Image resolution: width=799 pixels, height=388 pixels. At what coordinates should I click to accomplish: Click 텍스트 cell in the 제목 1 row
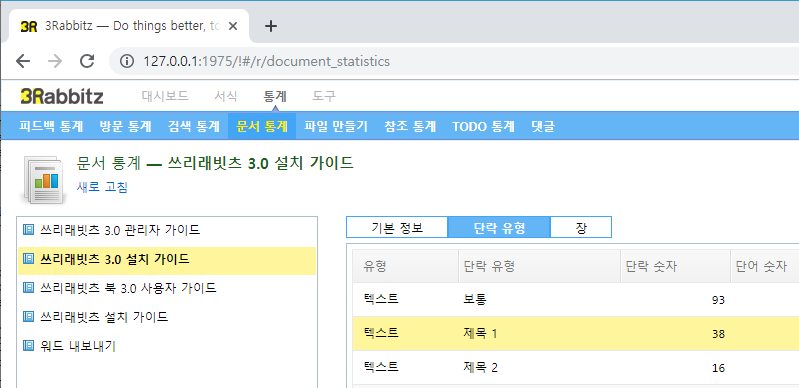[406, 333]
